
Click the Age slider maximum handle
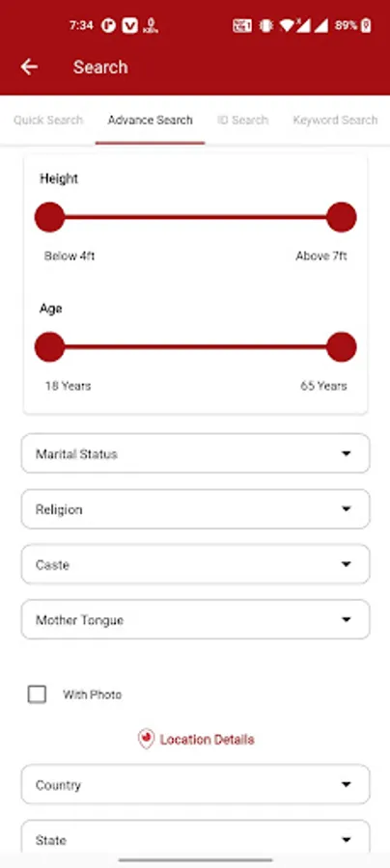click(342, 347)
